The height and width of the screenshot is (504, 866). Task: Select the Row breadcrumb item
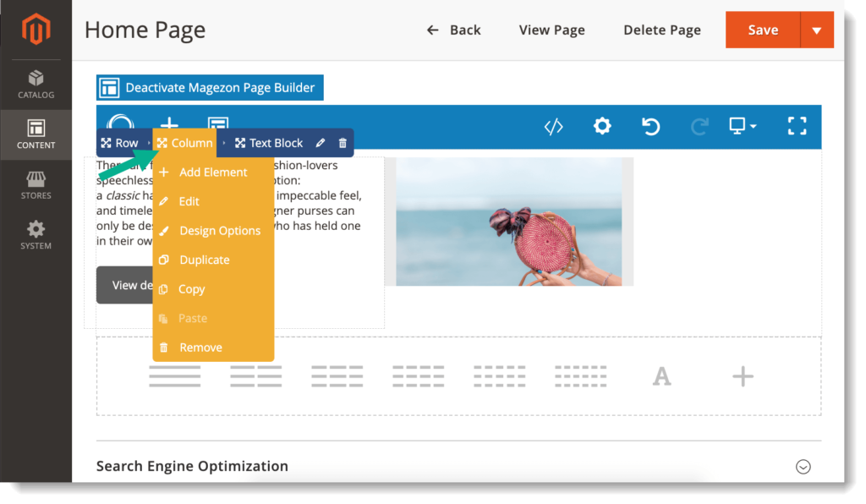120,143
